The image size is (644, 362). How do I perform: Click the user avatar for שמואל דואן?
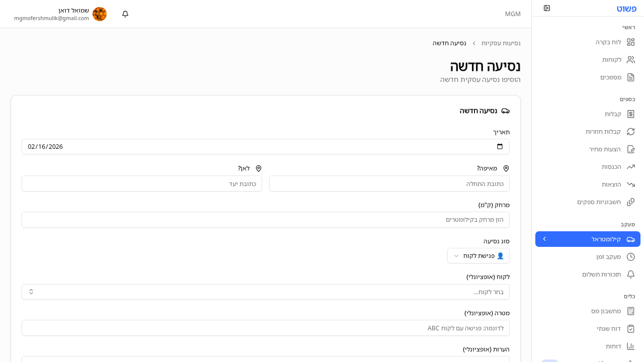pyautogui.click(x=100, y=14)
